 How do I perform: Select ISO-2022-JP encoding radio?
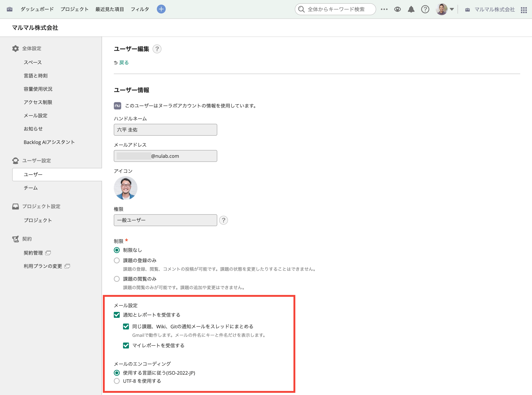[117, 373]
